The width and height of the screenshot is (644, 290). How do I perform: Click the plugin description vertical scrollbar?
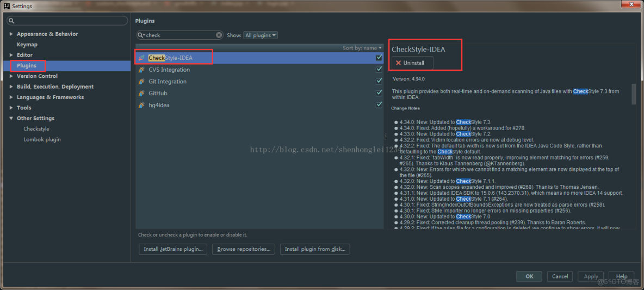pyautogui.click(x=634, y=94)
